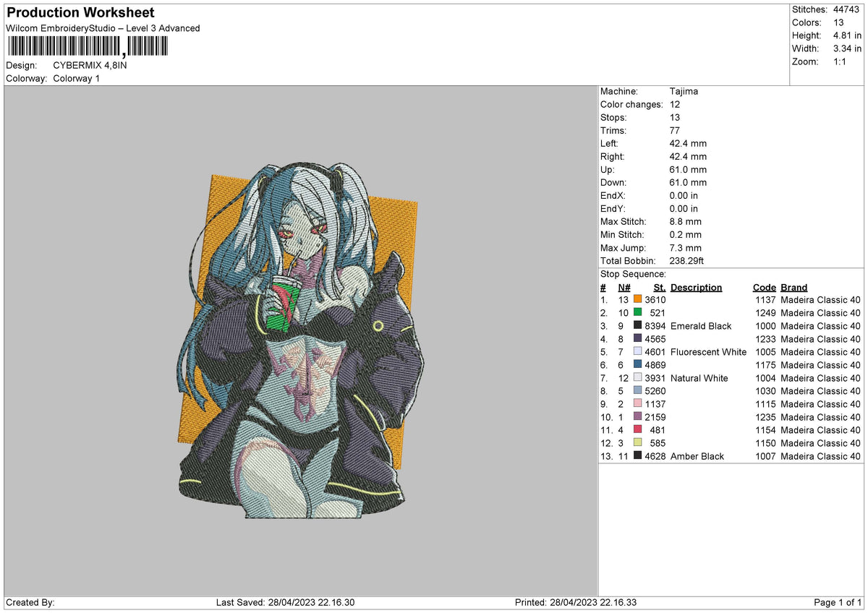Viewport: 868px width, 613px height.
Task: Click the Code column header
Action: pyautogui.click(x=764, y=287)
